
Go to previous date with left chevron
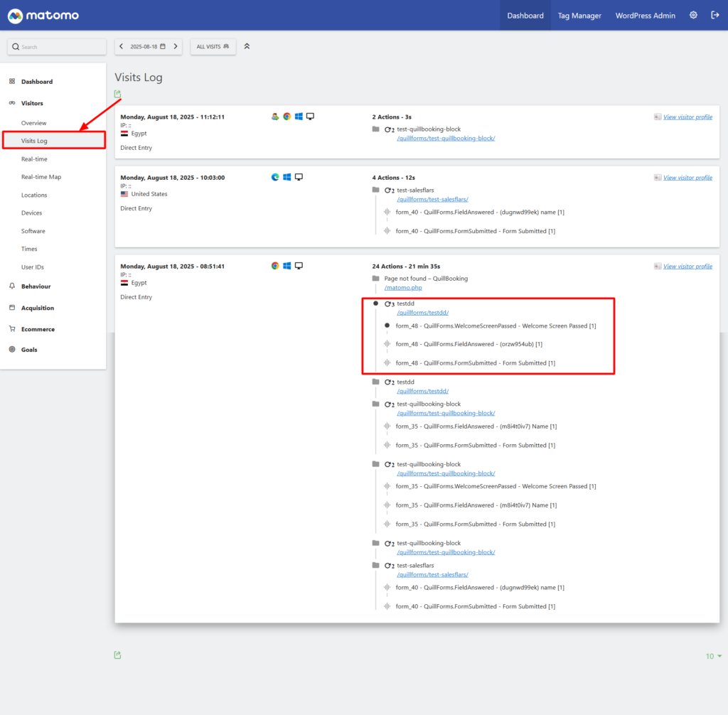pos(121,46)
